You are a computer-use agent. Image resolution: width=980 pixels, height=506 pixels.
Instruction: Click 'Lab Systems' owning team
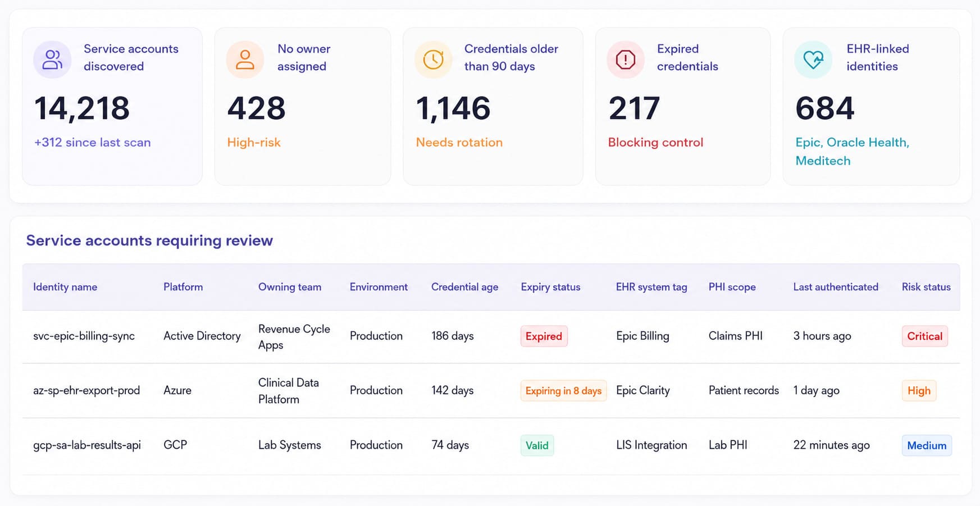click(x=290, y=445)
